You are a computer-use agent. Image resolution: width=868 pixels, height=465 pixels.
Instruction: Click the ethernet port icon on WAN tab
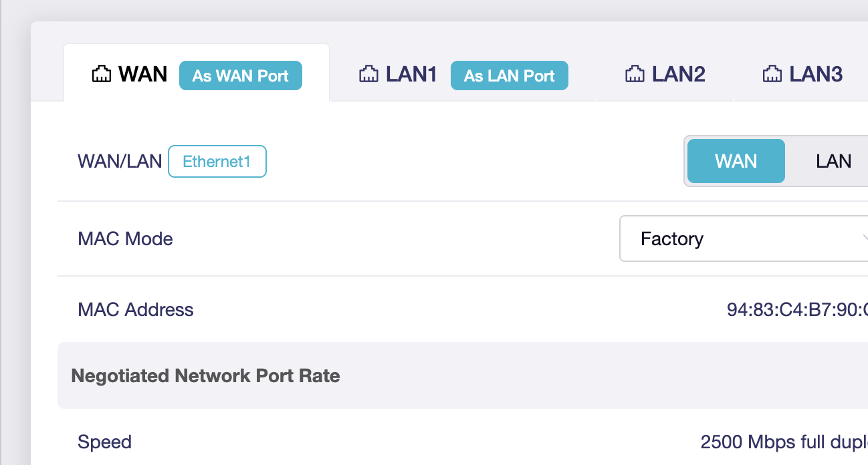click(100, 74)
